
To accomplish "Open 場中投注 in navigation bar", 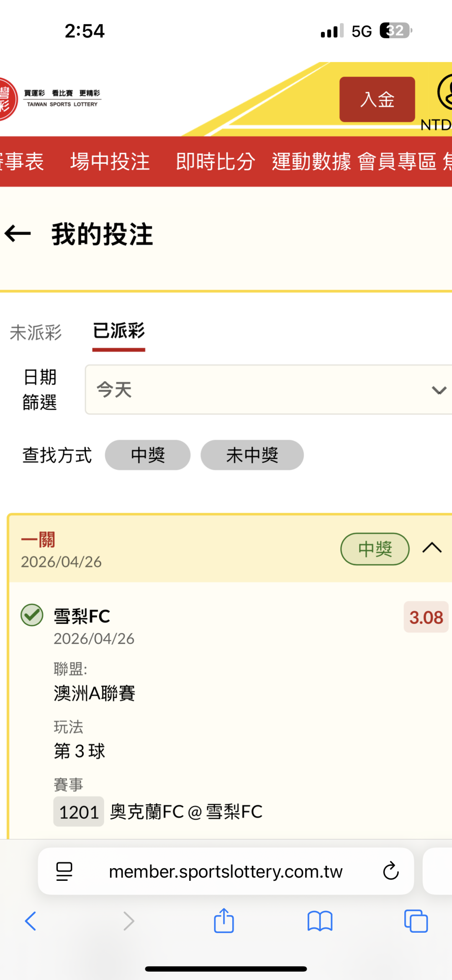I will click(x=110, y=162).
